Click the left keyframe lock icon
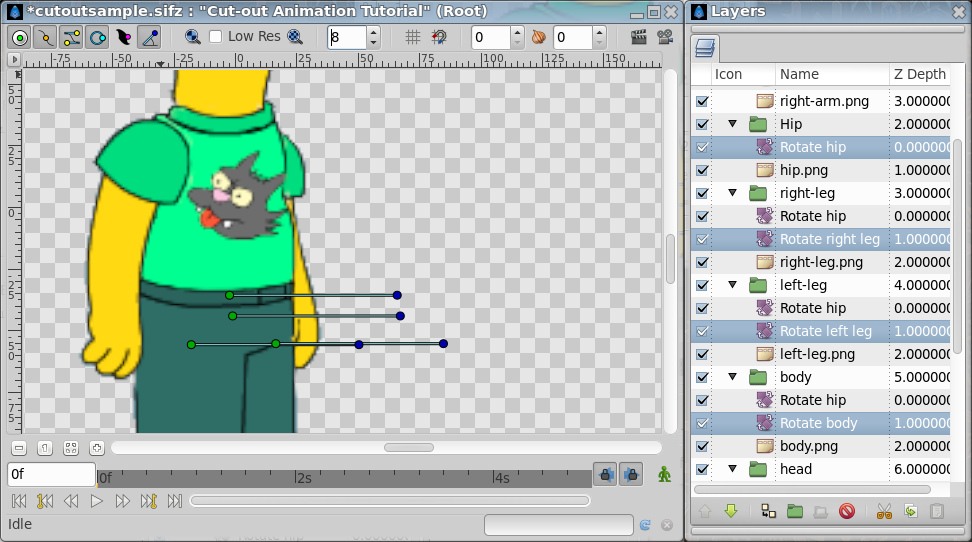 pyautogui.click(x=606, y=475)
